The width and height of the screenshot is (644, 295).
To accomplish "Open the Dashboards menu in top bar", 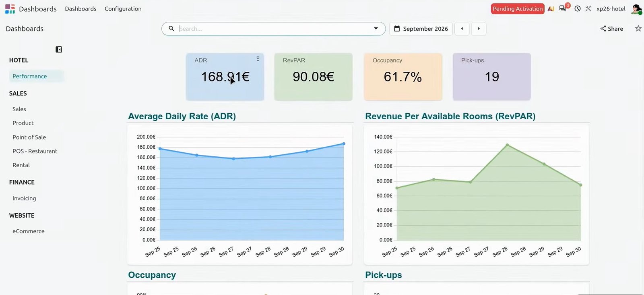I will click(80, 9).
